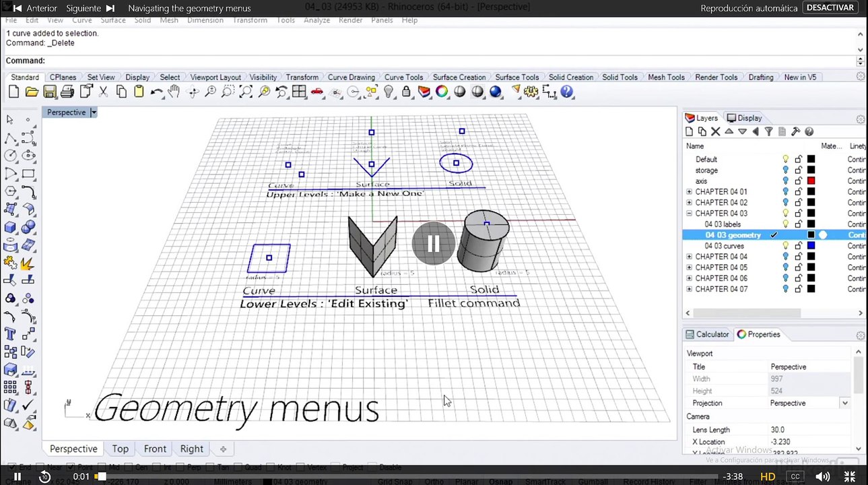The height and width of the screenshot is (485, 868).
Task: Select the Pan hand tool
Action: (174, 92)
